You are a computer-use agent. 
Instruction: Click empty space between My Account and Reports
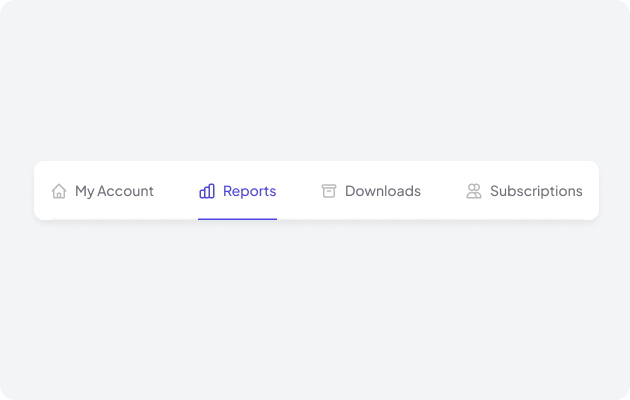pos(176,191)
